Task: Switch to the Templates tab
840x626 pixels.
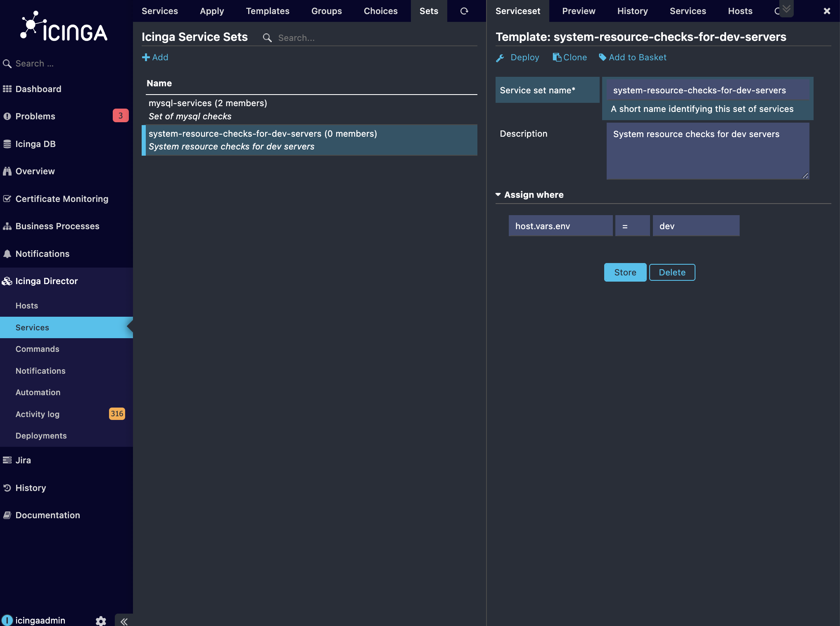Action: pyautogui.click(x=268, y=11)
